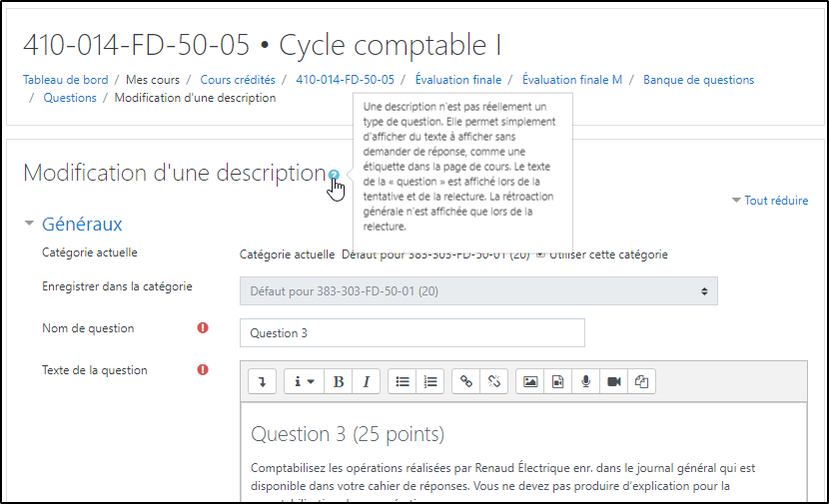This screenshot has height=504, width=829.
Task: Open Banque de questions breadcrumb link
Action: 698,80
